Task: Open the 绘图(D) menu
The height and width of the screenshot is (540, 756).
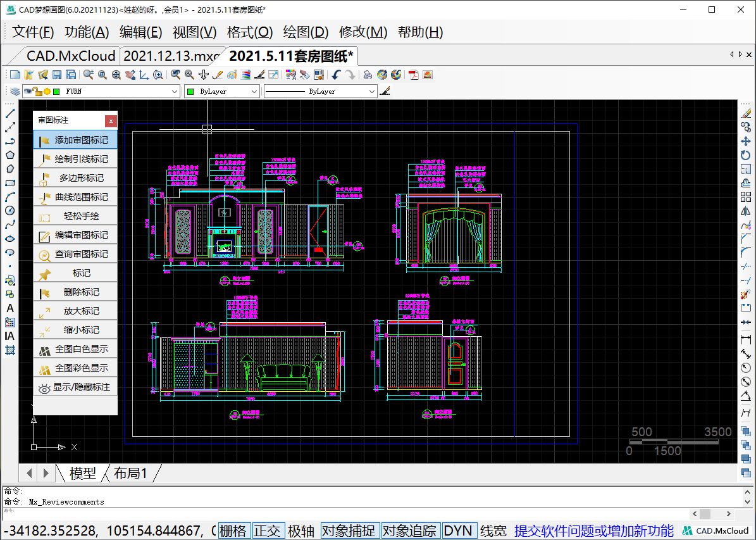Action: (306, 32)
